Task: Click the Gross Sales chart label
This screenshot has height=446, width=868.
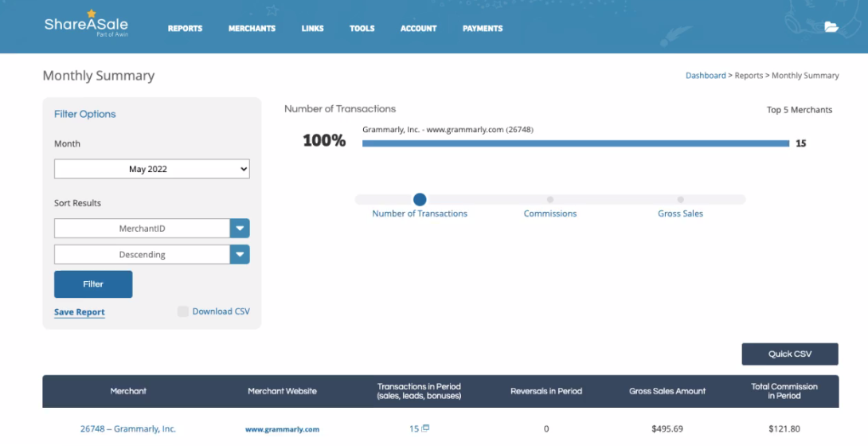Action: click(x=680, y=213)
